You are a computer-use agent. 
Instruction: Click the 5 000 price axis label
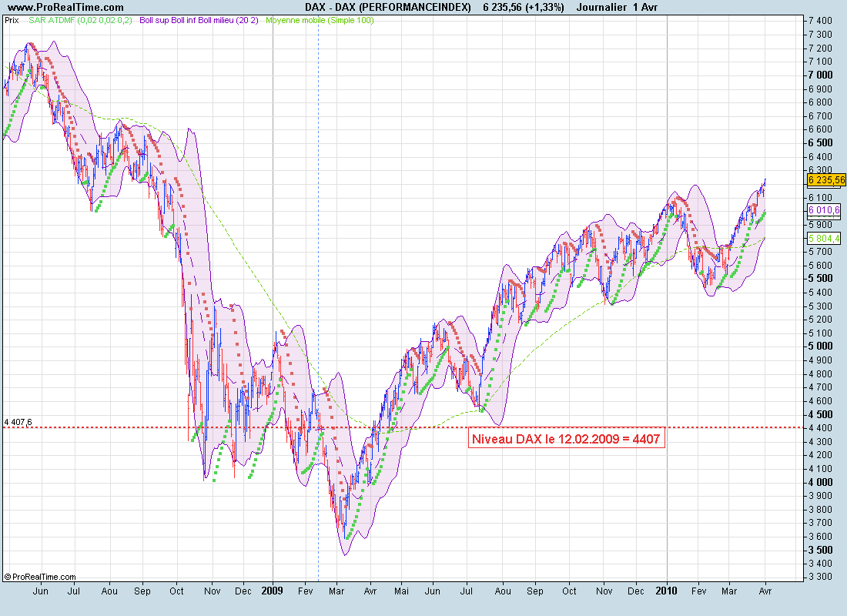(821, 346)
